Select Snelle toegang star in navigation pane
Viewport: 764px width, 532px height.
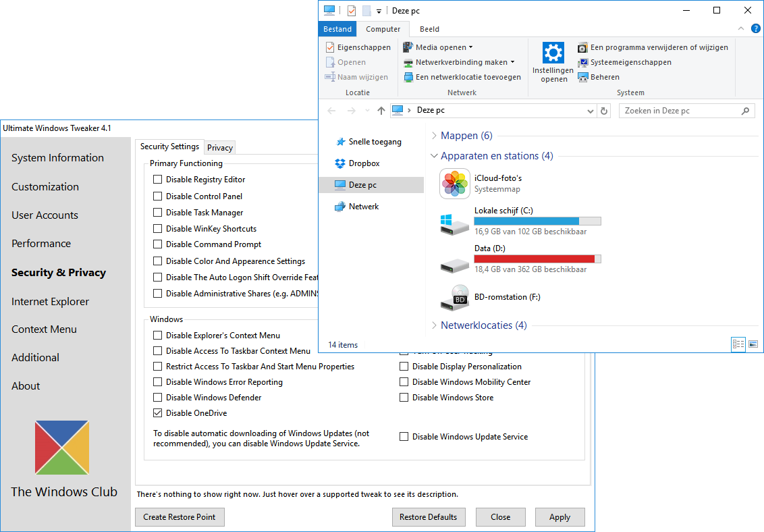(x=341, y=142)
